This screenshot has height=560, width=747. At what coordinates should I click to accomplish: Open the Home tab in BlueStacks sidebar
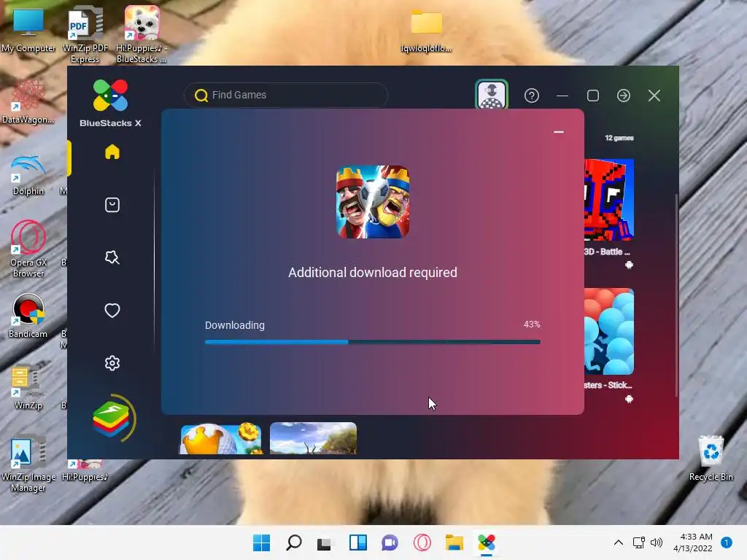(x=112, y=152)
